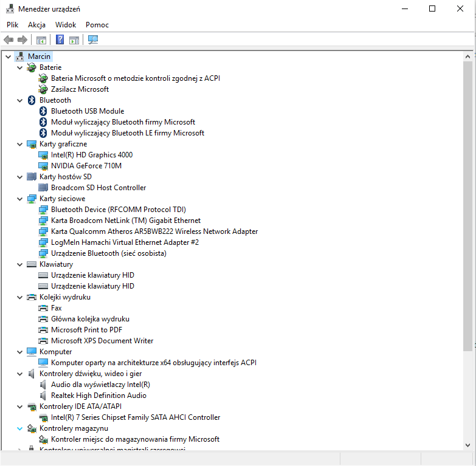This screenshot has width=476, height=466.
Task: Click the Bluetooth category icon
Action: 32,100
